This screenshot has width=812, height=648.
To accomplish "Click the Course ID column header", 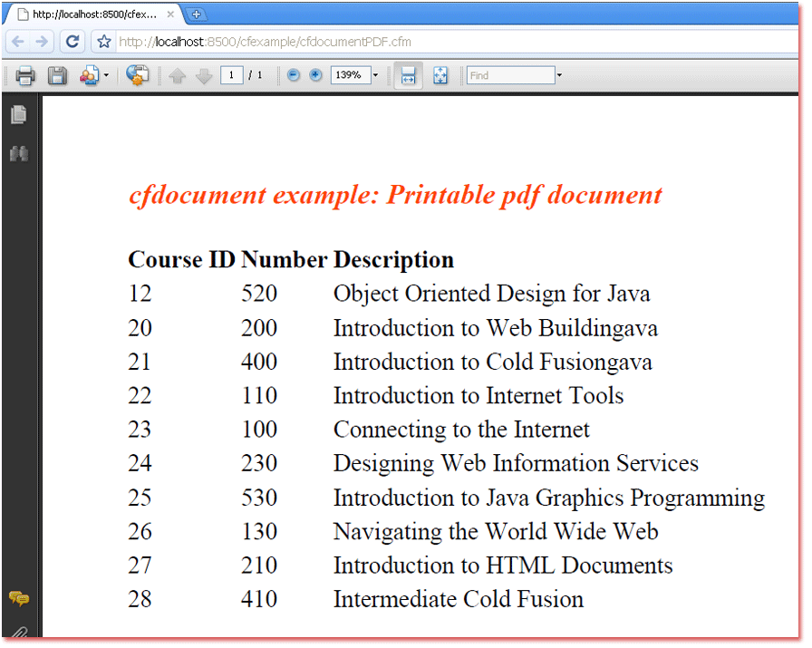I will coord(182,259).
